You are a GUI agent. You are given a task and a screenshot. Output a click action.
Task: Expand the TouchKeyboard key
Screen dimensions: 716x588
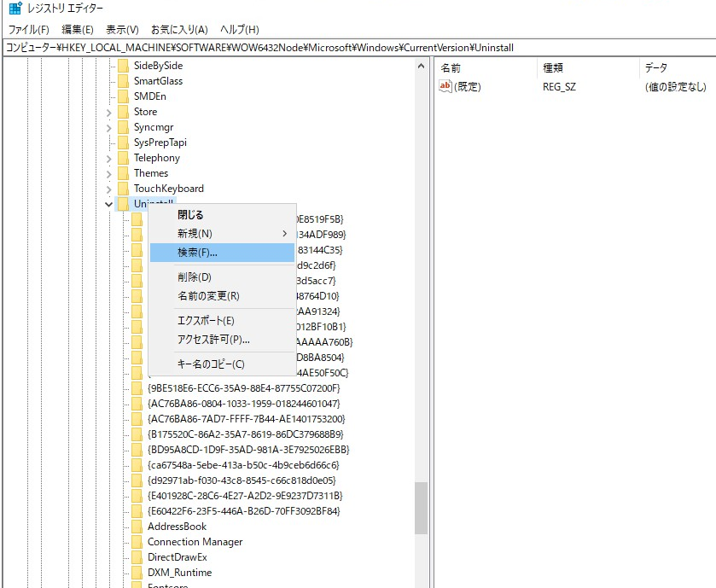(x=108, y=189)
